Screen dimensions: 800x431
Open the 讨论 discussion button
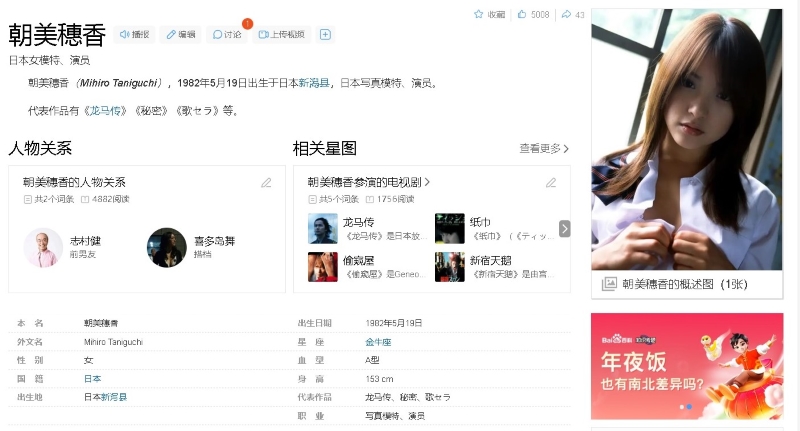click(227, 34)
